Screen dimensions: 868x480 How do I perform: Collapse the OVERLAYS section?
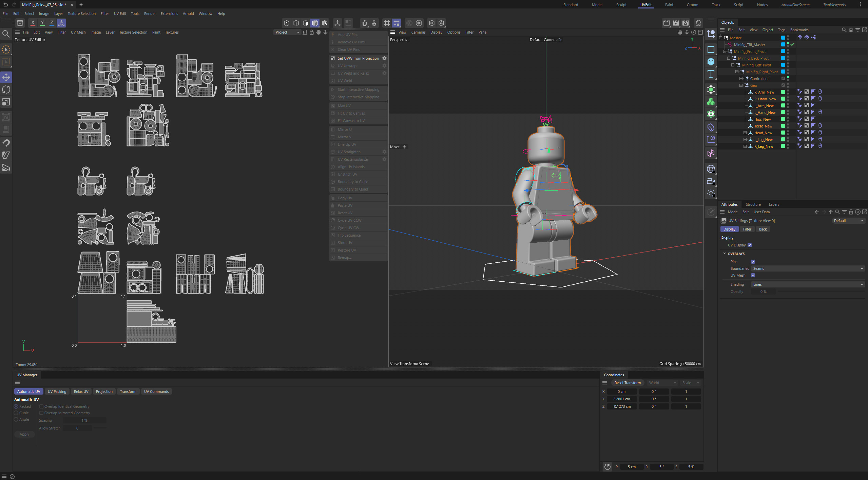click(725, 254)
